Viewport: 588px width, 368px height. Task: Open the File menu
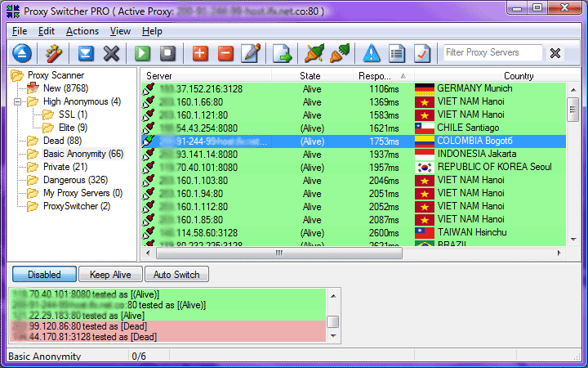point(20,31)
